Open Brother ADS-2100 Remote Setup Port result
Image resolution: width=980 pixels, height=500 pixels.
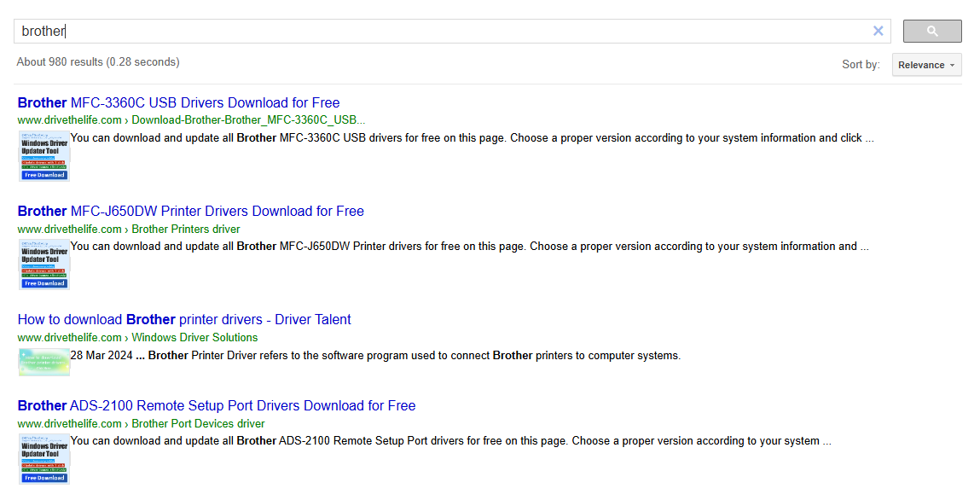coord(217,405)
